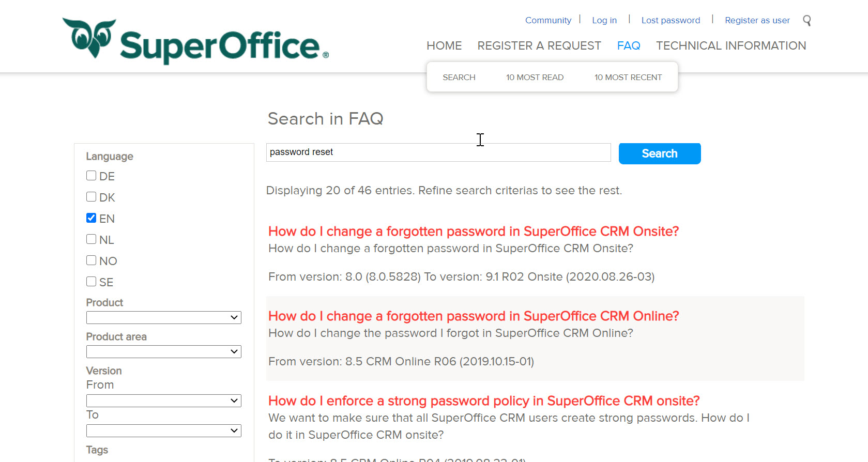Open the TECHNICAL INFORMATION menu
Screen dimensions: 868x462
tap(730, 46)
